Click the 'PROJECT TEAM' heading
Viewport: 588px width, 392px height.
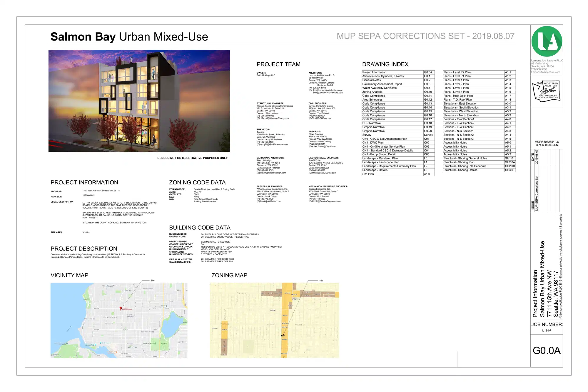(278, 64)
